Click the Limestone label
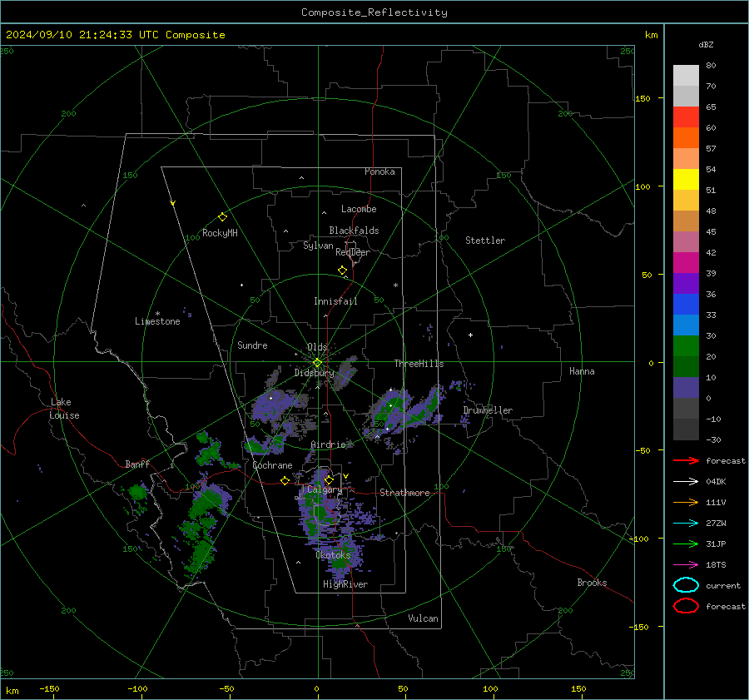749x700 pixels. tap(157, 321)
